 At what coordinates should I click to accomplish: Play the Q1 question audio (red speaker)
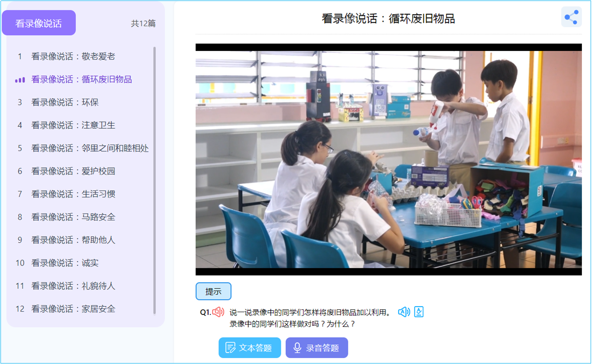(218, 312)
